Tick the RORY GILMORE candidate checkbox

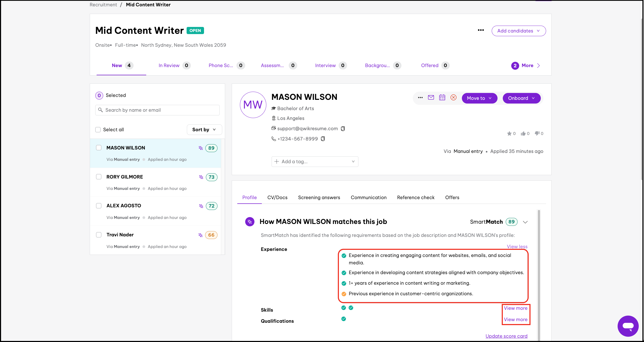(99, 177)
